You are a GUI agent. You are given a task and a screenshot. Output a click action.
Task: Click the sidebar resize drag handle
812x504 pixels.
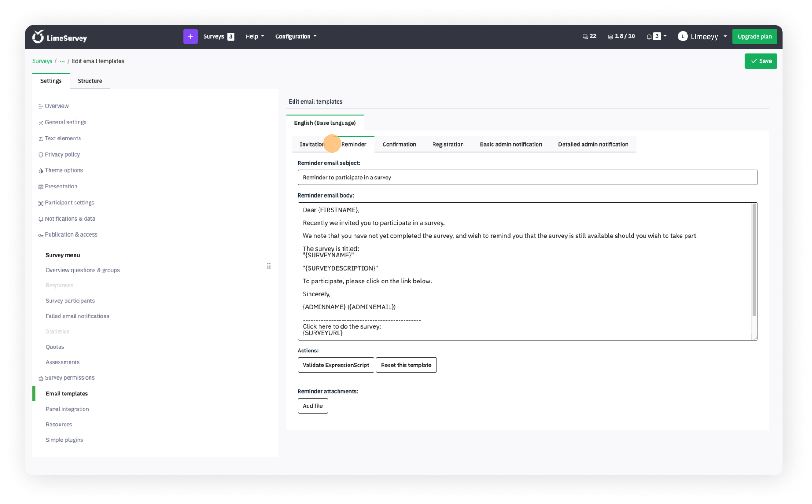[x=269, y=266]
